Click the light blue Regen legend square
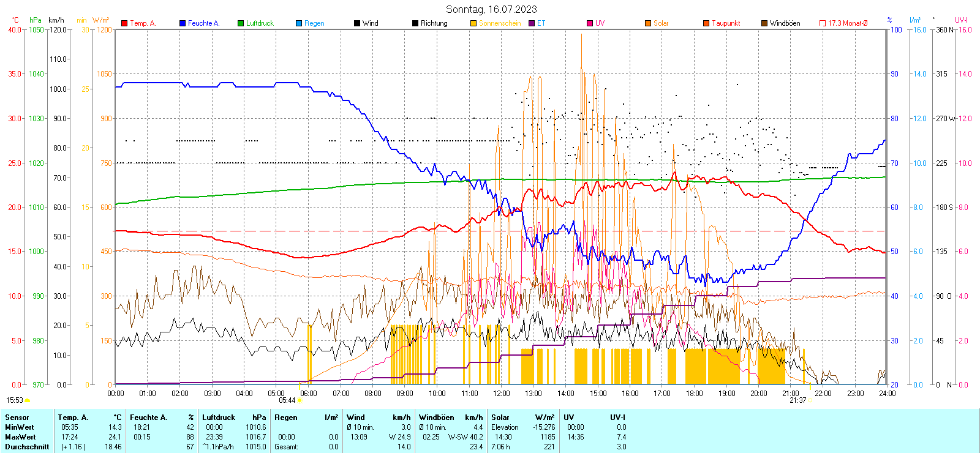980x453 pixels. click(299, 23)
